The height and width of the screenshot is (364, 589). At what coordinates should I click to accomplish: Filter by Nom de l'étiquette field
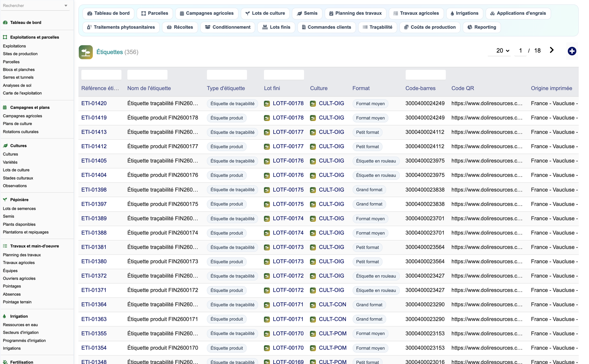pyautogui.click(x=147, y=75)
